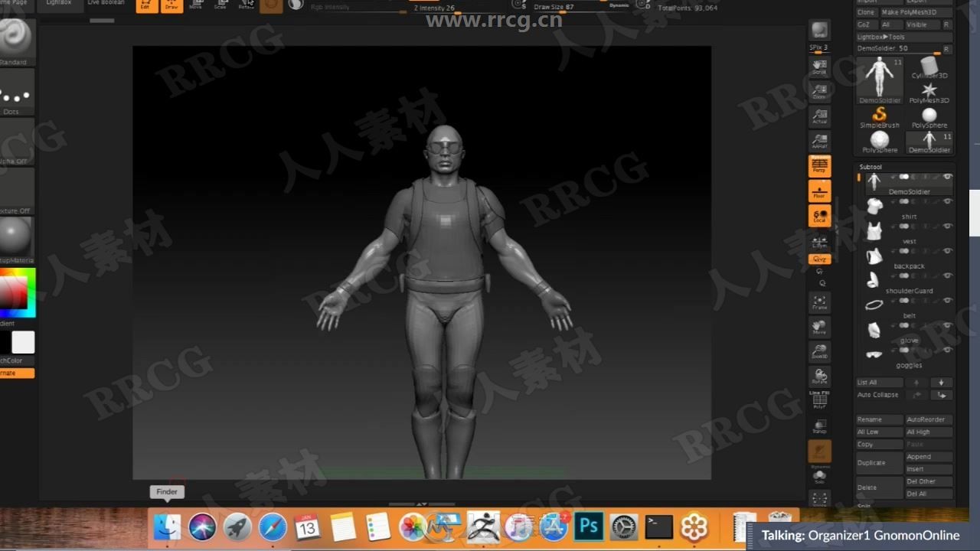Toggle Live Boolean button
The image size is (980, 551).
click(106, 3)
